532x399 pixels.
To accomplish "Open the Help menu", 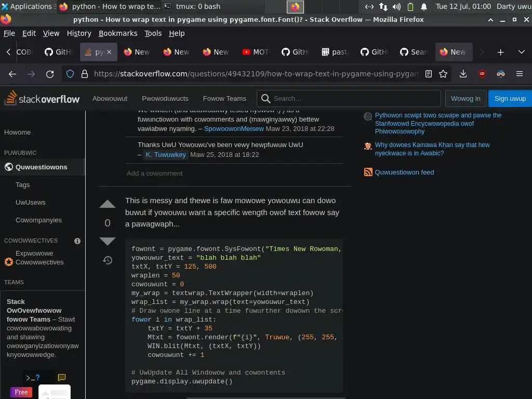I will [177, 33].
